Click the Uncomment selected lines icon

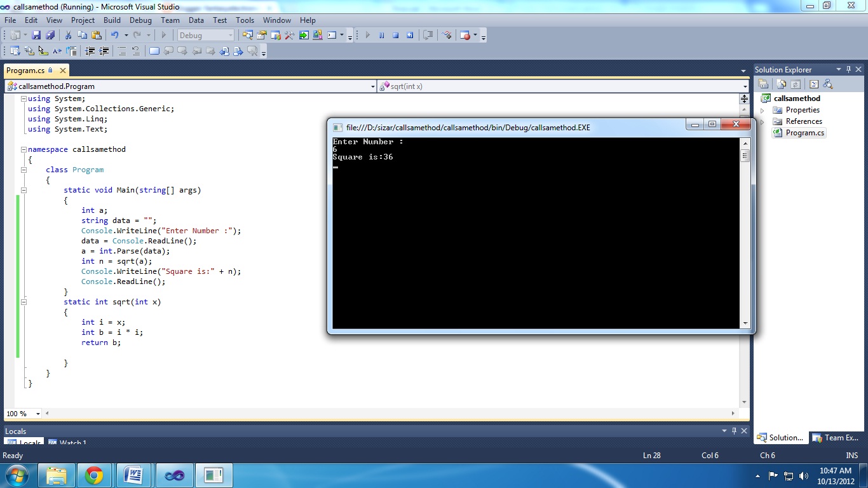click(x=135, y=51)
